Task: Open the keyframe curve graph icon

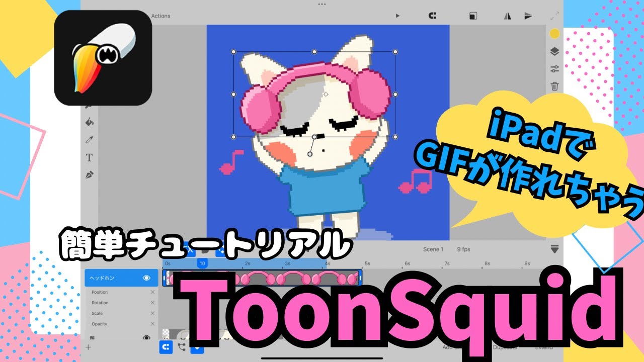Action: tap(182, 346)
